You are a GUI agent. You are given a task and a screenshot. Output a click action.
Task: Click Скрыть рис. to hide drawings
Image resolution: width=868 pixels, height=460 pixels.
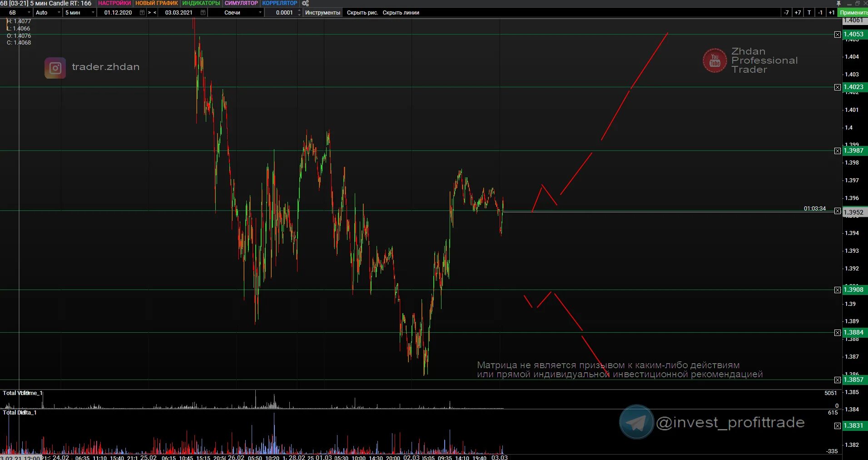coord(362,13)
